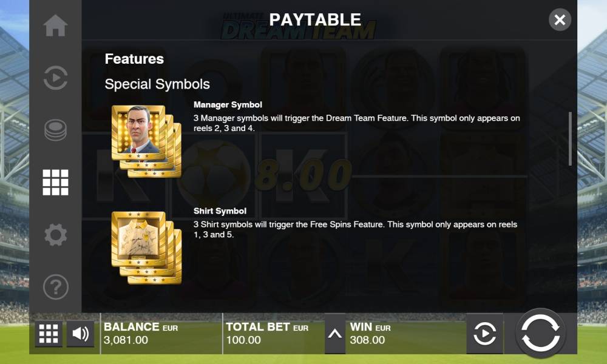
Task: Click the Manager symbol card image
Action: click(x=146, y=141)
